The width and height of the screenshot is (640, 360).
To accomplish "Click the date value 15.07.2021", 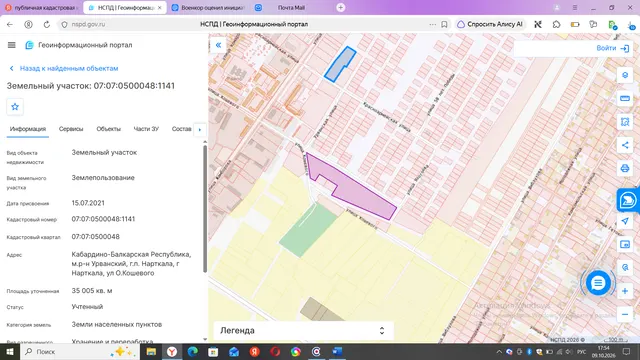I will (x=88, y=203).
